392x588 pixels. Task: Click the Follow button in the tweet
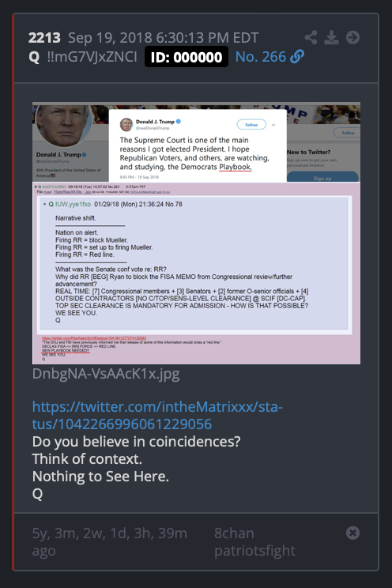tap(251, 125)
